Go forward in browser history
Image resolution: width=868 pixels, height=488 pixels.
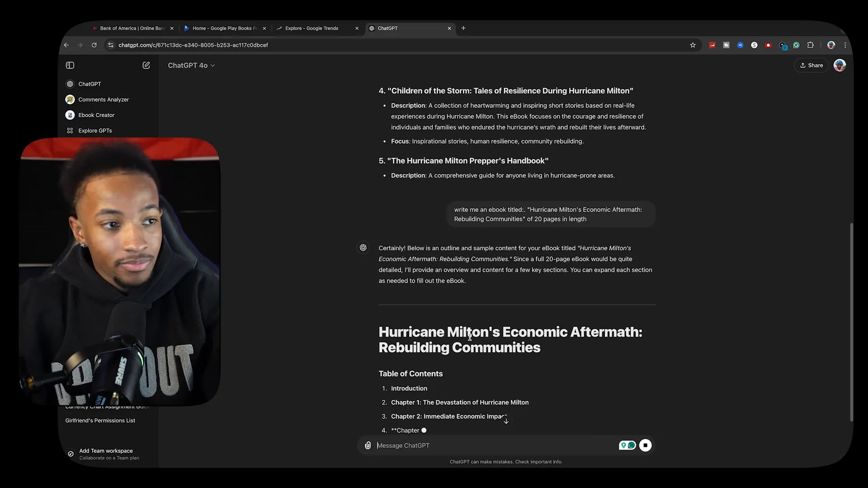(80, 45)
